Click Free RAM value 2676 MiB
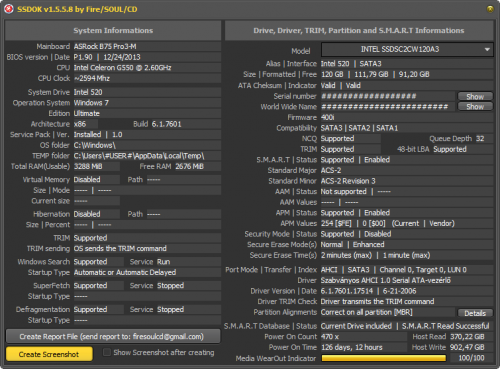The image size is (500, 369). click(189, 166)
